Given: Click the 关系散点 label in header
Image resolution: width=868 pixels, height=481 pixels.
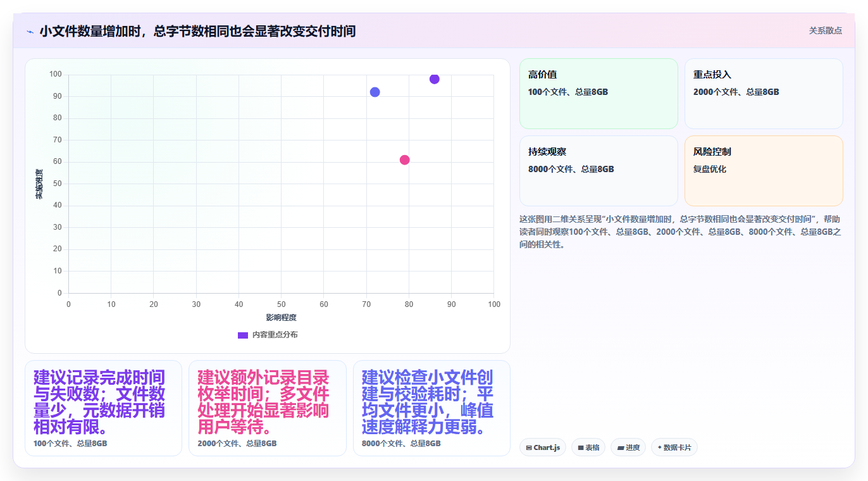Looking at the screenshot, I should point(825,30).
